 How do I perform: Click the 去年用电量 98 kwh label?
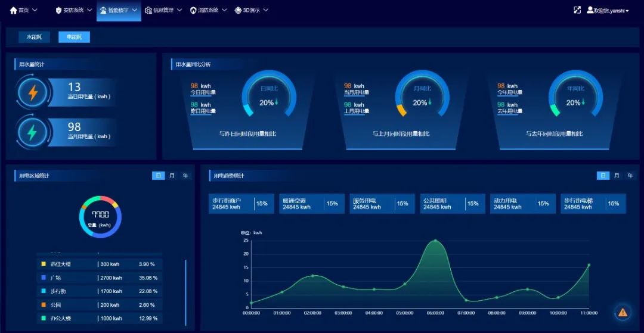pos(510,108)
